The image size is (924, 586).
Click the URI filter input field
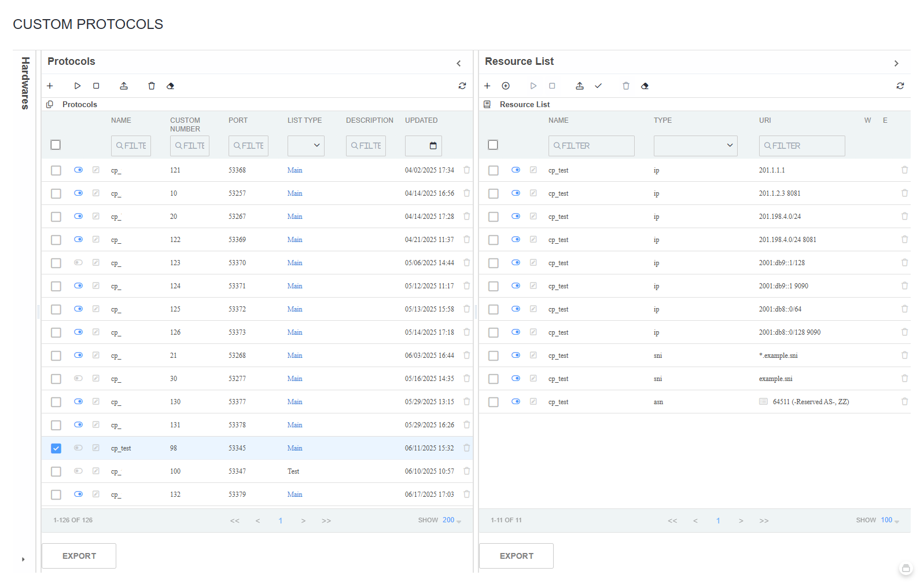click(x=801, y=146)
